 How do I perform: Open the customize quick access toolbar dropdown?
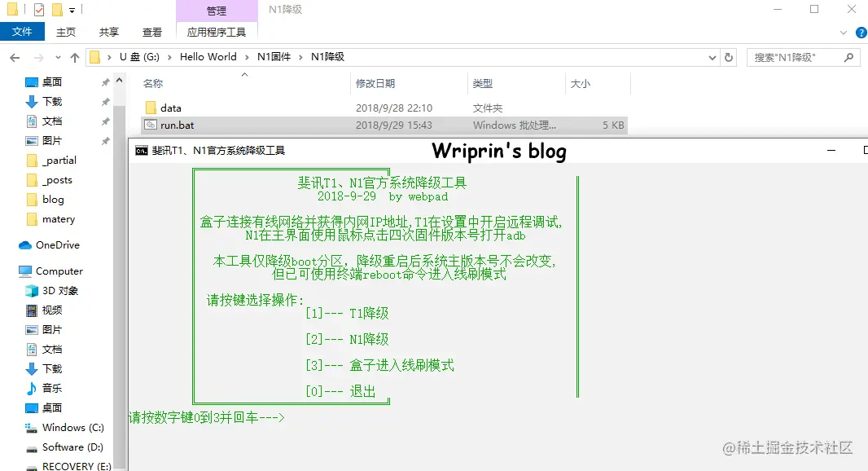tap(72, 10)
